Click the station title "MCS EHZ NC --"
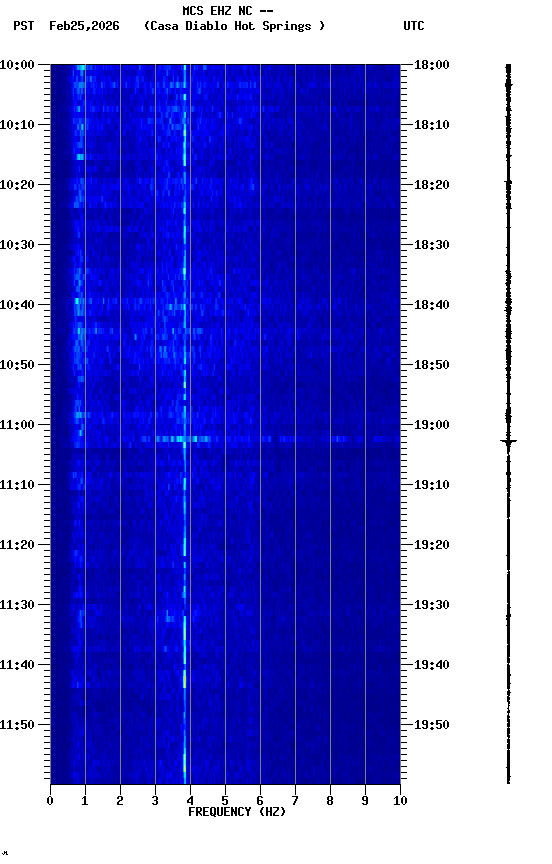 tap(228, 10)
